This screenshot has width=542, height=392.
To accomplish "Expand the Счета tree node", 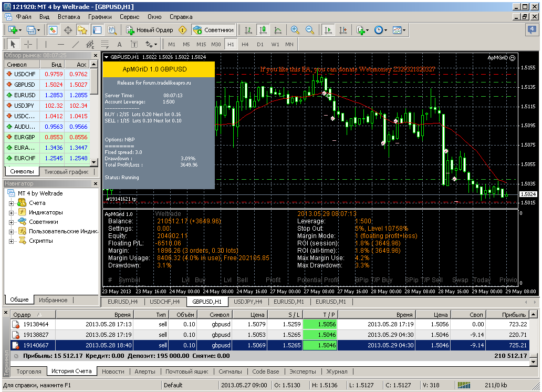I will [x=11, y=203].
